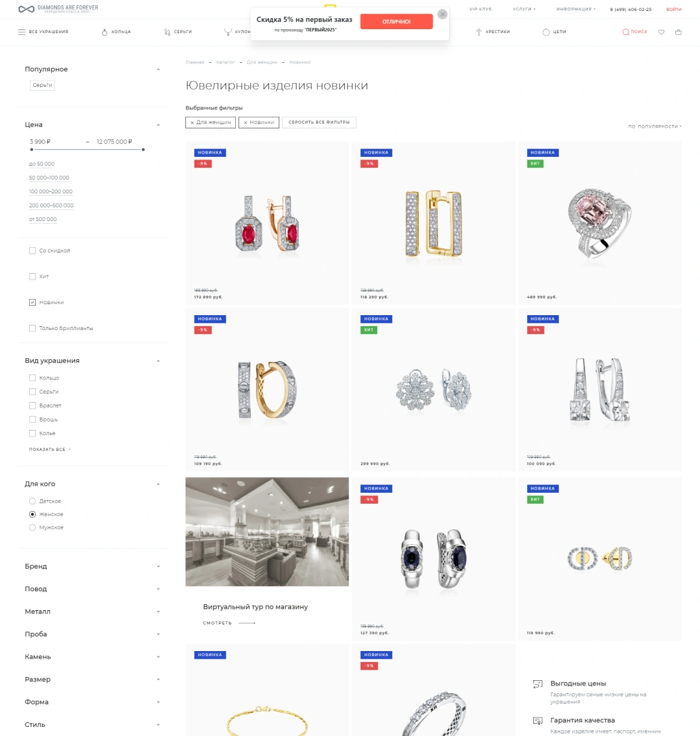Check the Только бриллианты filter
This screenshot has height=736, width=700.
click(x=32, y=328)
